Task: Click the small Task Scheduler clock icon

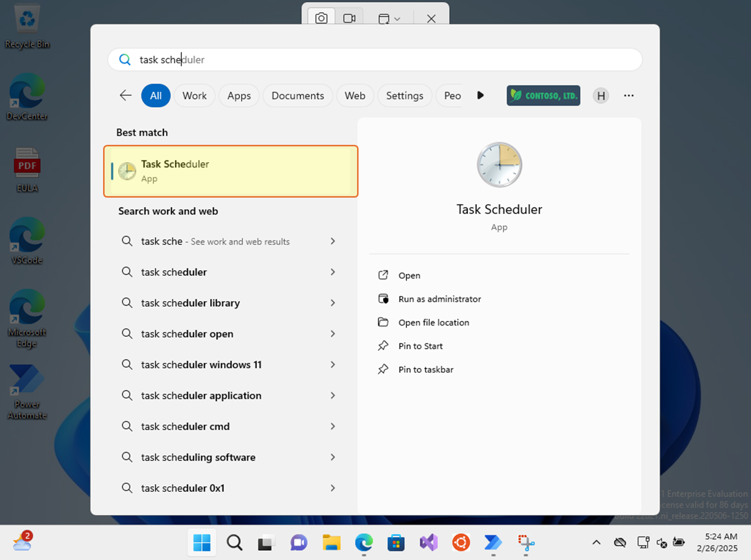Action: point(127,171)
